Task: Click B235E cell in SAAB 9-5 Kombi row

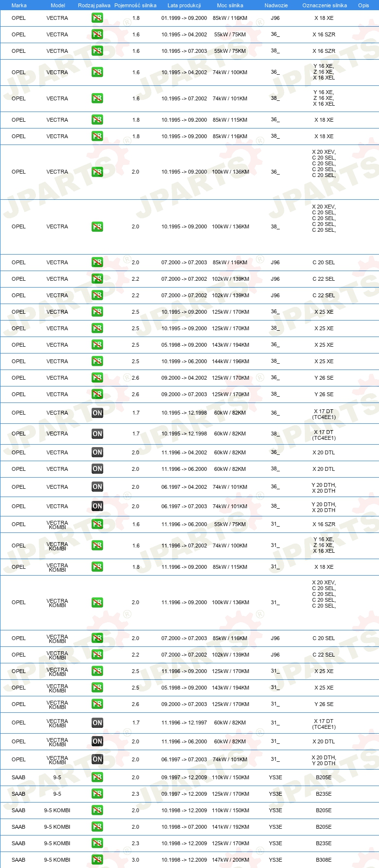Action: pos(324,843)
